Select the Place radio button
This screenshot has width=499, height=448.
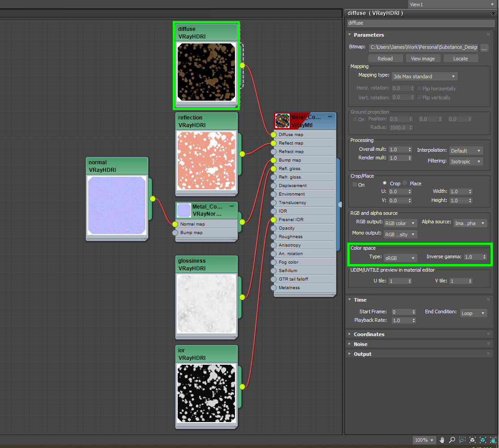point(405,183)
